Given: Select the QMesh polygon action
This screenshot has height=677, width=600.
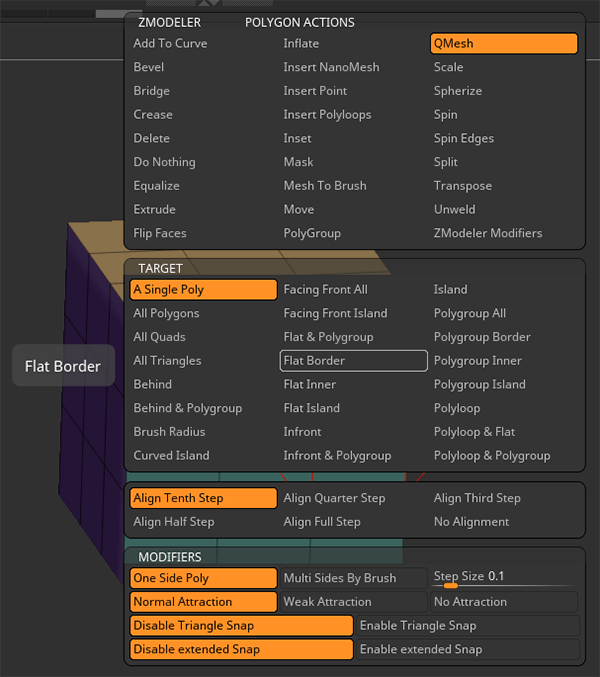Looking at the screenshot, I should tap(503, 44).
